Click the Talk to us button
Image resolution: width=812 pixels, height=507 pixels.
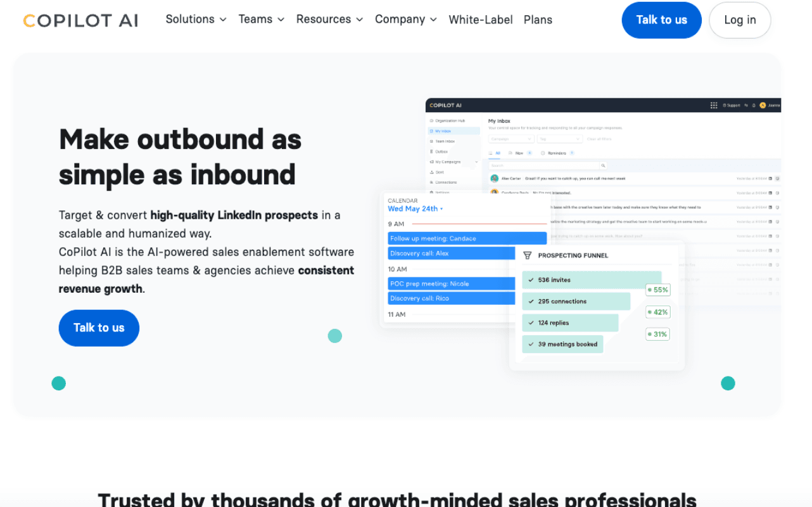[x=661, y=20]
